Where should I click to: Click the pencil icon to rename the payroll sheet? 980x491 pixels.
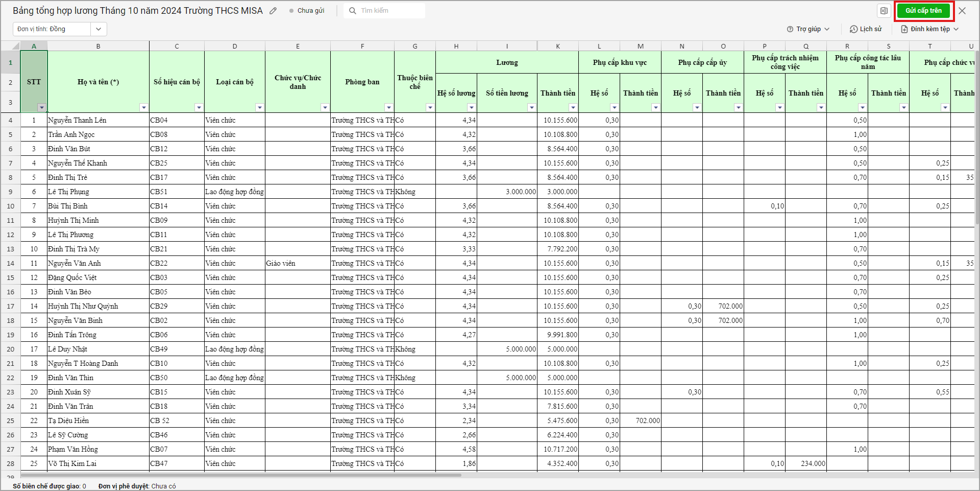(274, 11)
